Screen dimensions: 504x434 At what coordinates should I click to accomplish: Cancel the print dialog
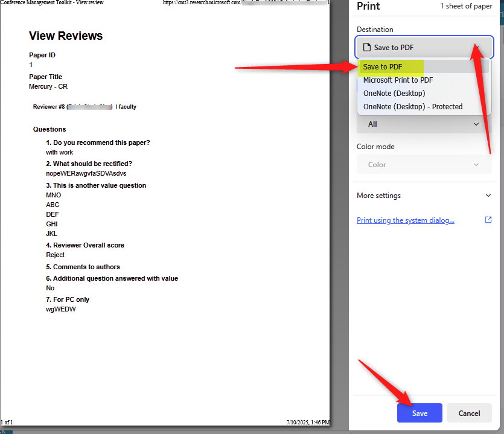tap(469, 413)
